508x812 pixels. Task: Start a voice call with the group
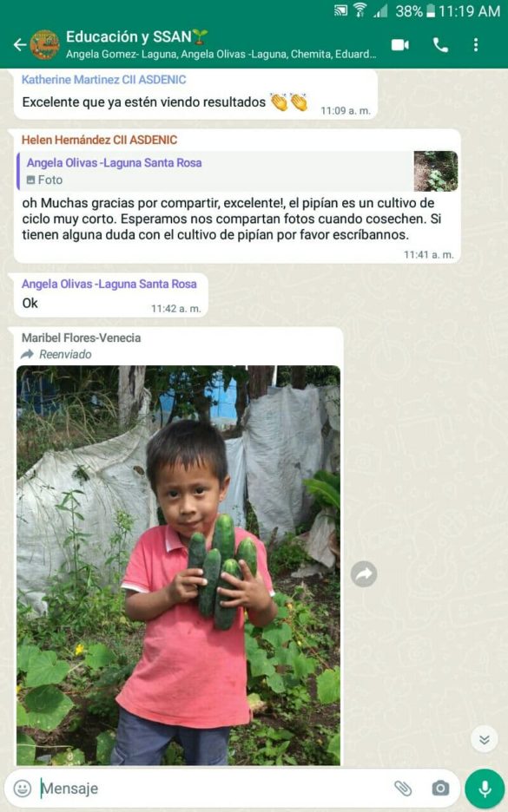[440, 45]
